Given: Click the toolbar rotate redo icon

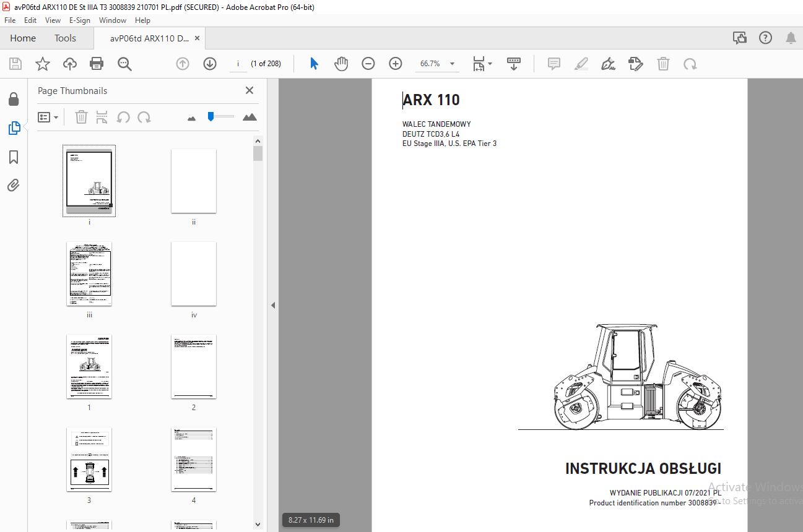Looking at the screenshot, I should pos(690,64).
